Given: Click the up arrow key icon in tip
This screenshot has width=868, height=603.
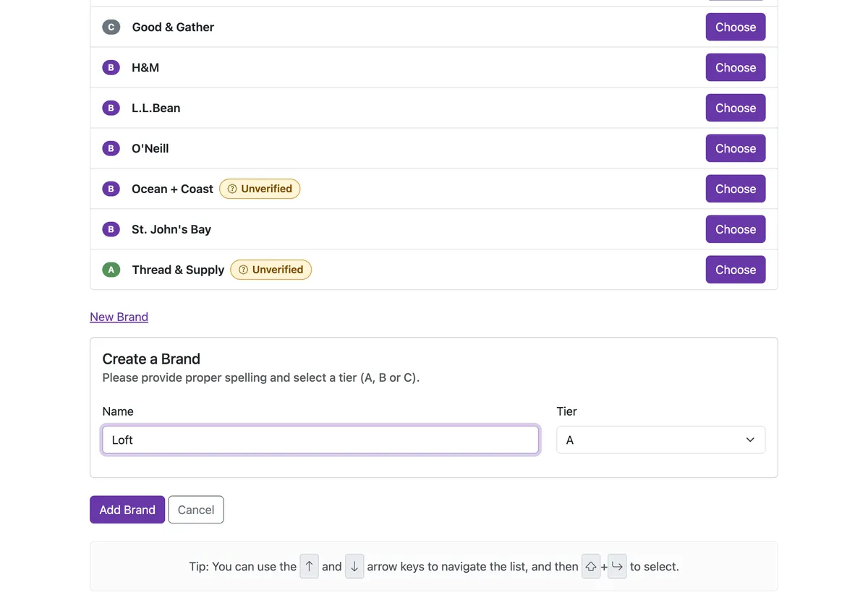Looking at the screenshot, I should click(x=309, y=566).
